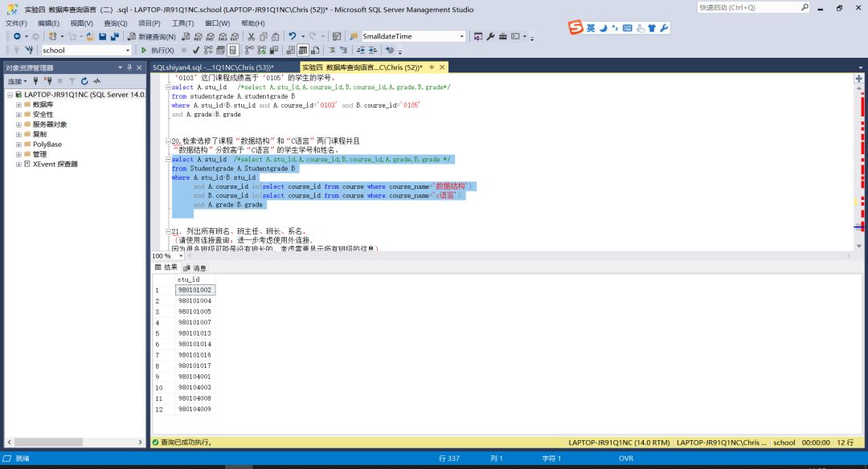Click the Parse checkmark icon in toolbar
868x469 pixels.
(196, 51)
